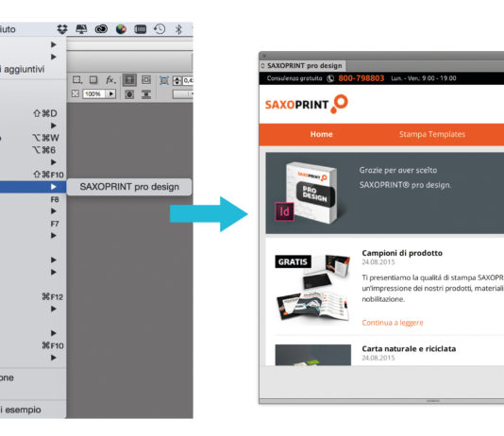This screenshot has height=436, width=504.
Task: Click the phone number 800-798803
Action: pos(361,78)
